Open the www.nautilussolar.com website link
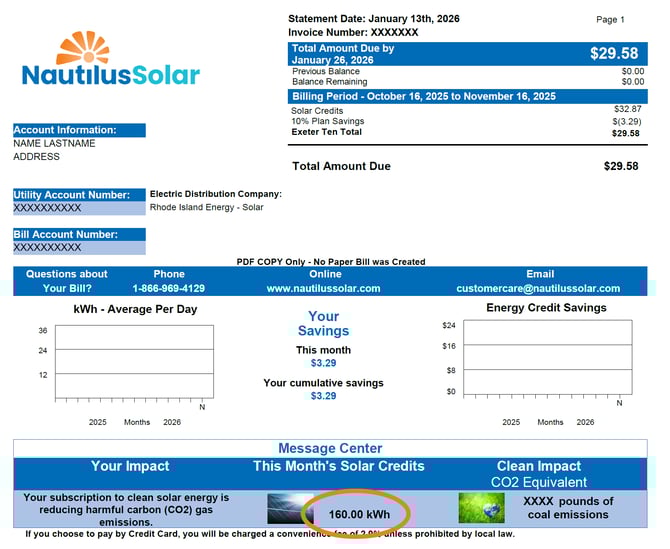This screenshot has width=670, height=549. pyautogui.click(x=323, y=288)
